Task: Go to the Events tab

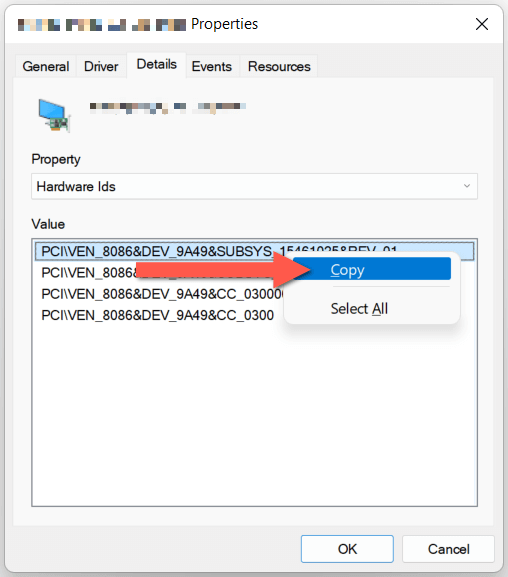Action: pyautogui.click(x=212, y=67)
